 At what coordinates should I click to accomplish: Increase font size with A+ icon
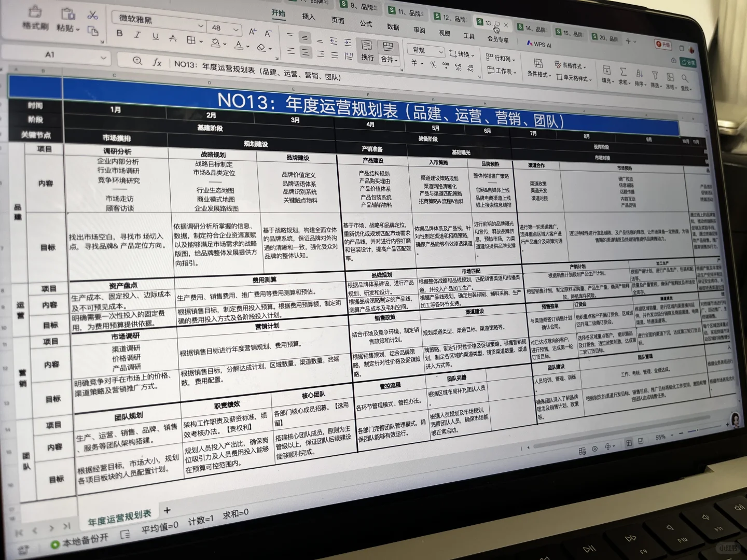point(253,31)
